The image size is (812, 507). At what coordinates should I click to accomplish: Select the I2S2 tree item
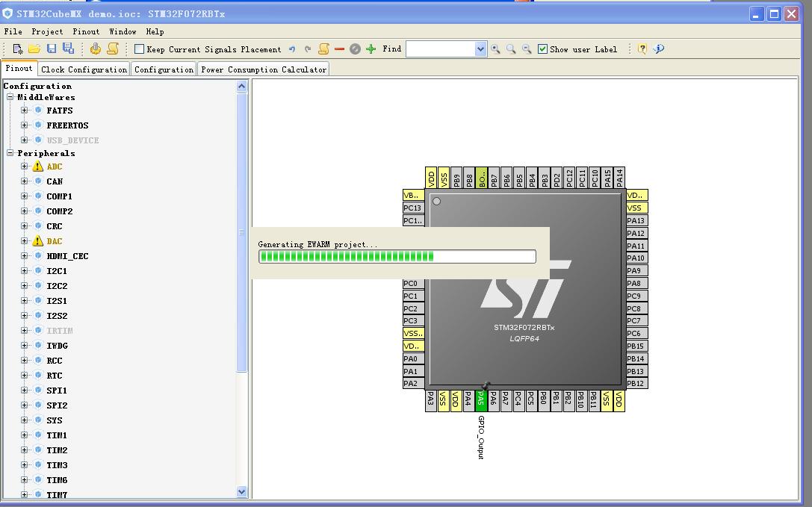click(57, 315)
